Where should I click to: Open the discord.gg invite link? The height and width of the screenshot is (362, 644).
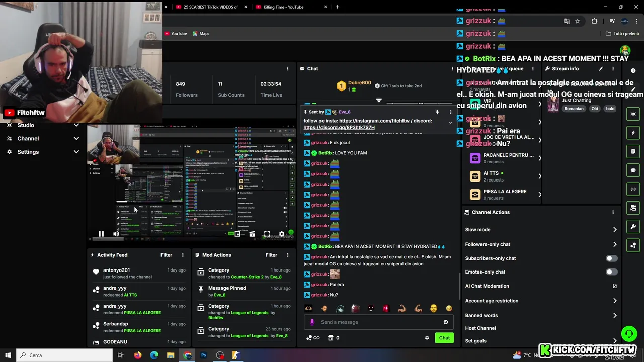[339, 128]
